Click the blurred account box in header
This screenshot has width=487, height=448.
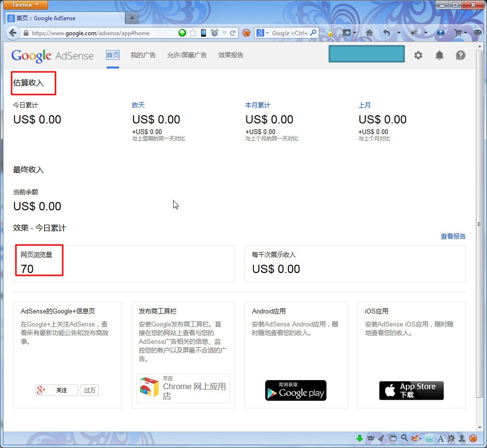click(x=366, y=54)
